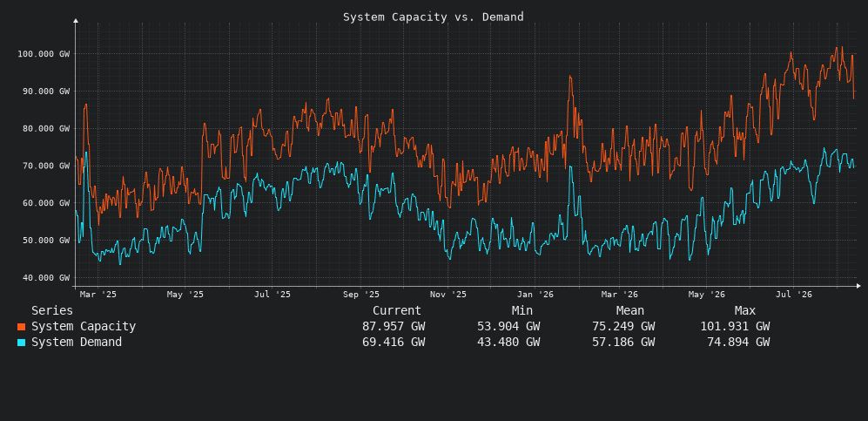Select demand min value 43.480 GW
The height and width of the screenshot is (421, 868).
(x=508, y=343)
